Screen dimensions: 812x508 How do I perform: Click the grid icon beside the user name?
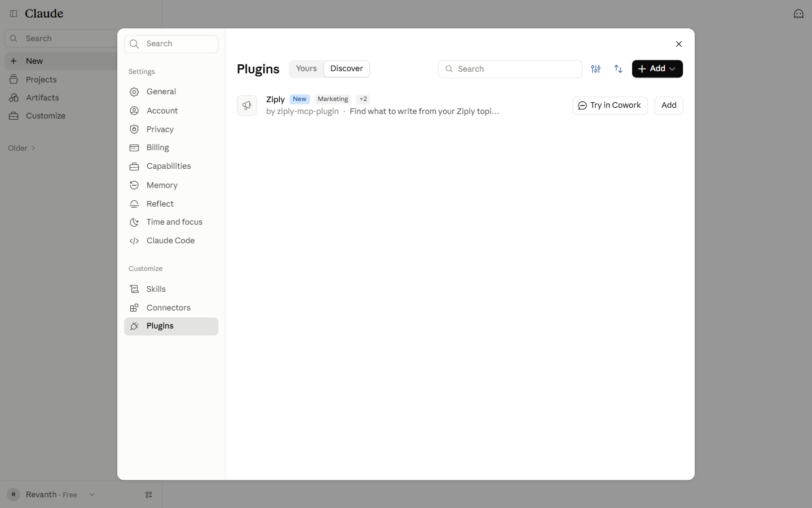(149, 494)
